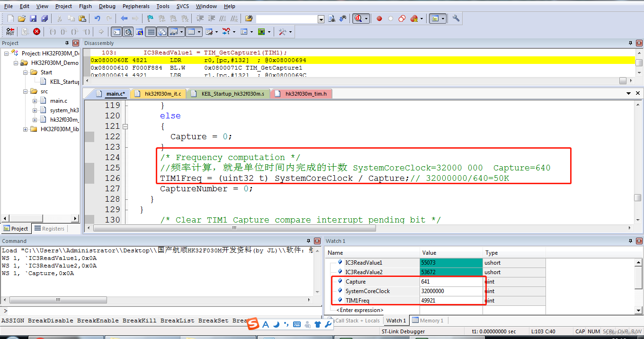Collapse the Start folder in the Project tree

tap(25, 72)
